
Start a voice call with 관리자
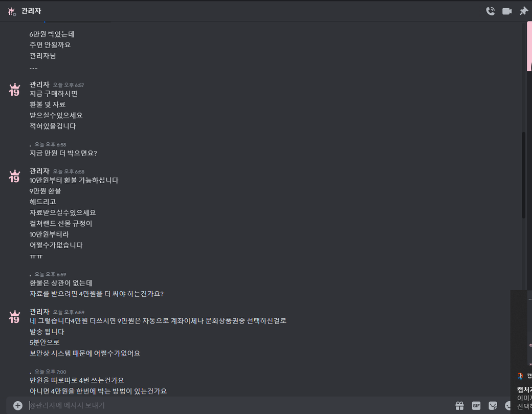click(490, 11)
